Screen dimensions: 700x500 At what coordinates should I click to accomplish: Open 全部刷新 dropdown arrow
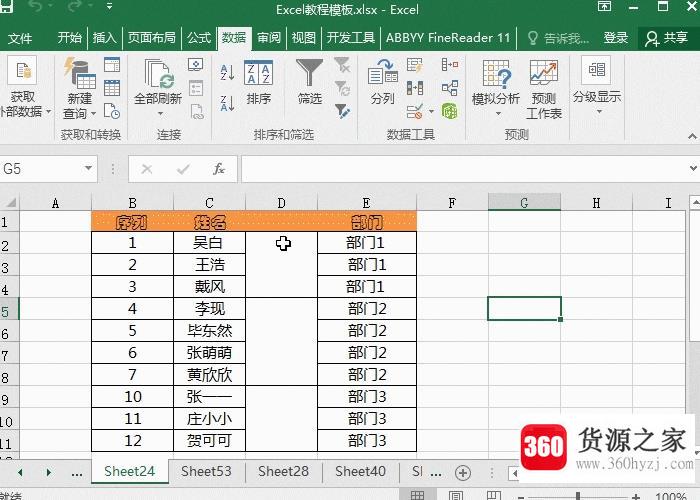tap(159, 114)
